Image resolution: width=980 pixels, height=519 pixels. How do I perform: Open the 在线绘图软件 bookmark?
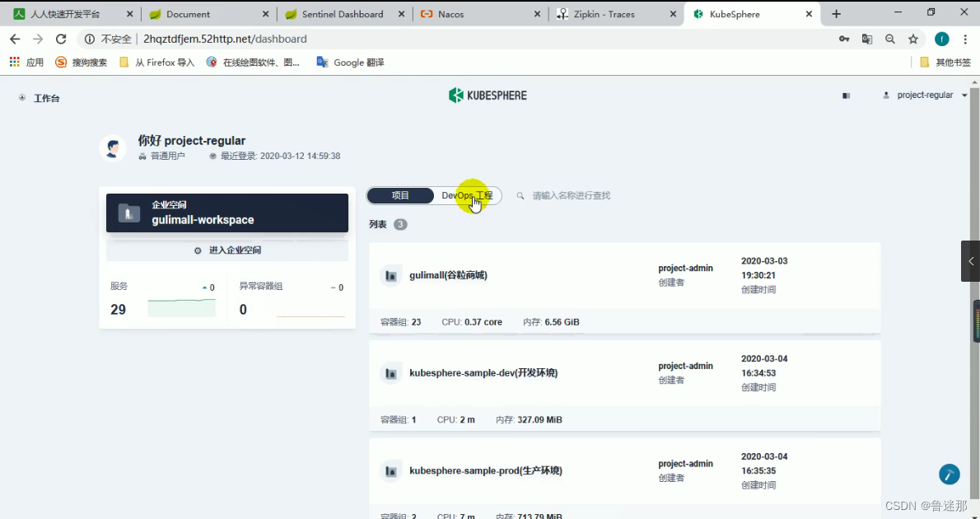click(253, 63)
